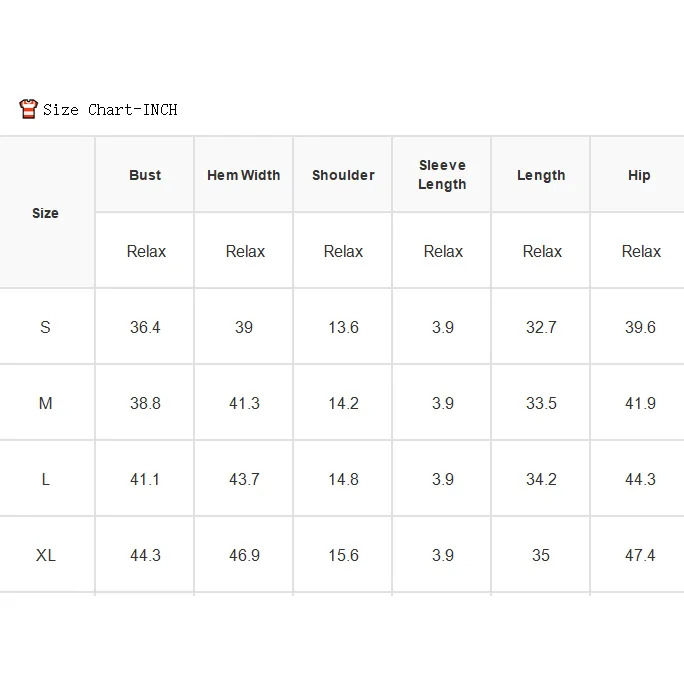Click the L size row label
Image resolution: width=684 pixels, height=684 pixels.
(45, 479)
